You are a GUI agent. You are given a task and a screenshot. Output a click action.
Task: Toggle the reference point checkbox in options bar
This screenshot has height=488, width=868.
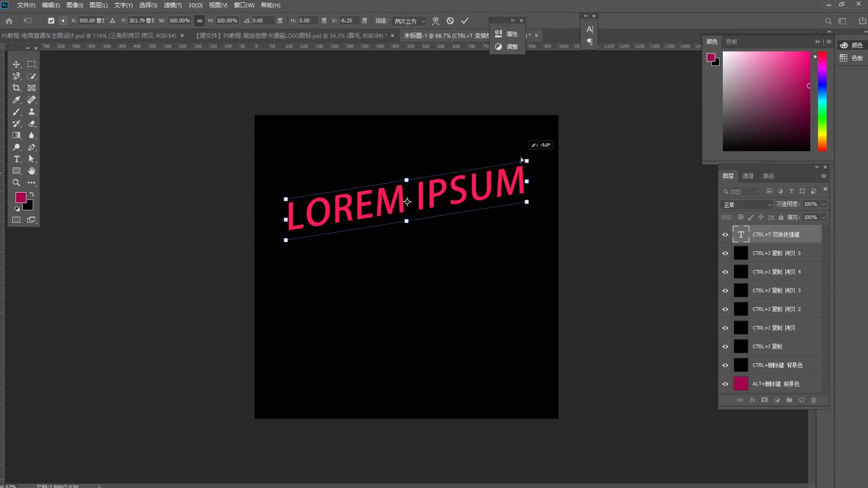pos(51,21)
